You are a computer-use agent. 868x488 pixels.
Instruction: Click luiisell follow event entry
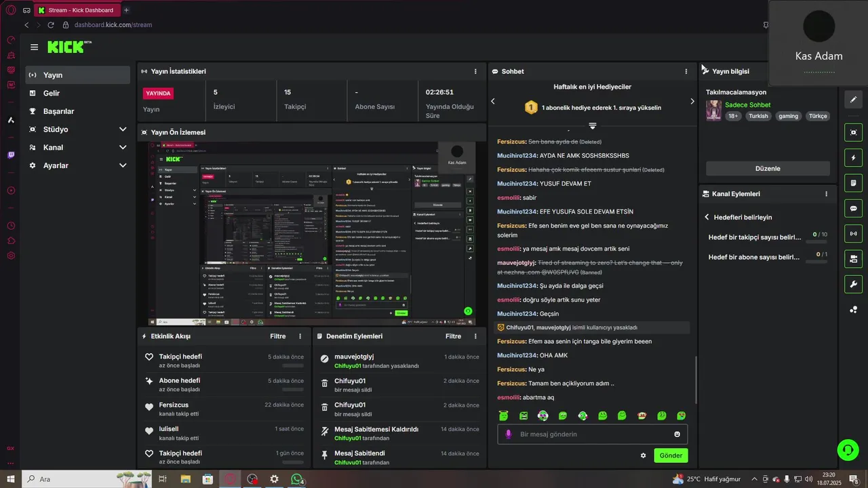tap(224, 433)
